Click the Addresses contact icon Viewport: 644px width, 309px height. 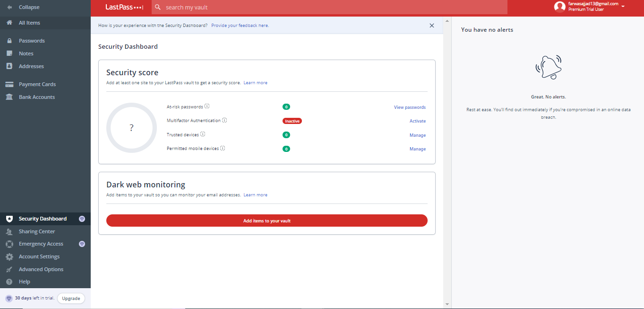[9, 66]
